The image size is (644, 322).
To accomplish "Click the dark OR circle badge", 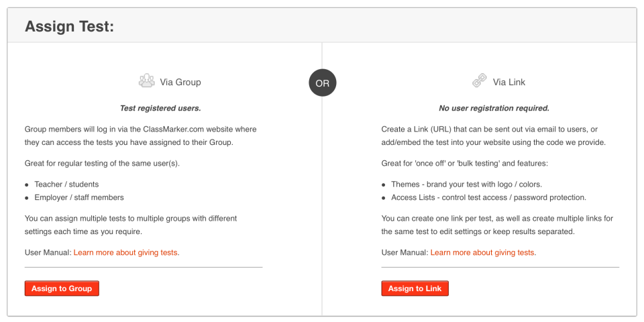I will pyautogui.click(x=322, y=83).
